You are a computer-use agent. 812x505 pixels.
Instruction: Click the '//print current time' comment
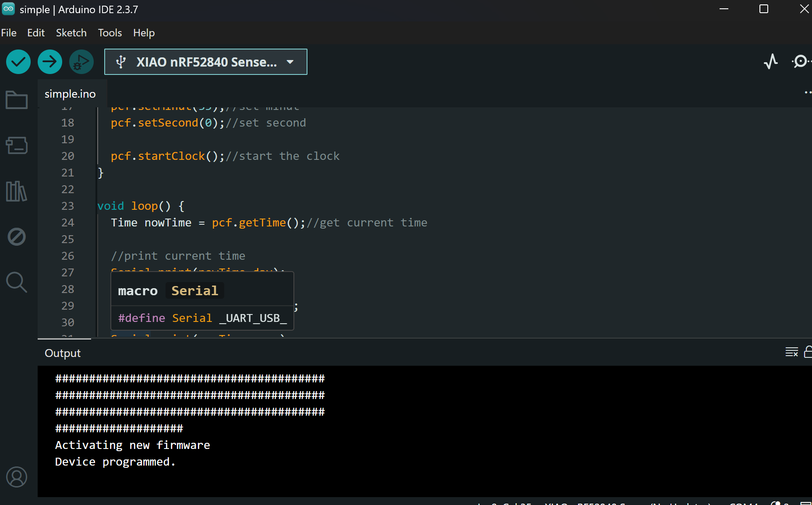click(x=178, y=256)
